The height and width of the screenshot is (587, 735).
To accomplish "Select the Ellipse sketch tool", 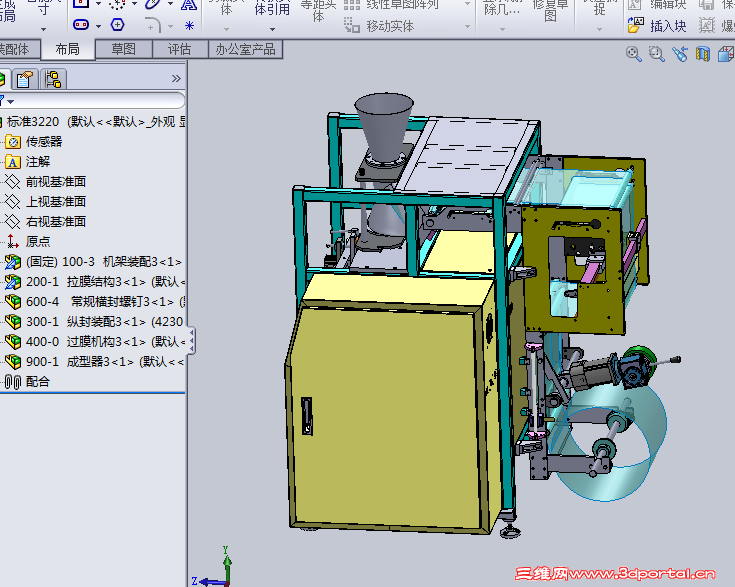I will point(153,4).
